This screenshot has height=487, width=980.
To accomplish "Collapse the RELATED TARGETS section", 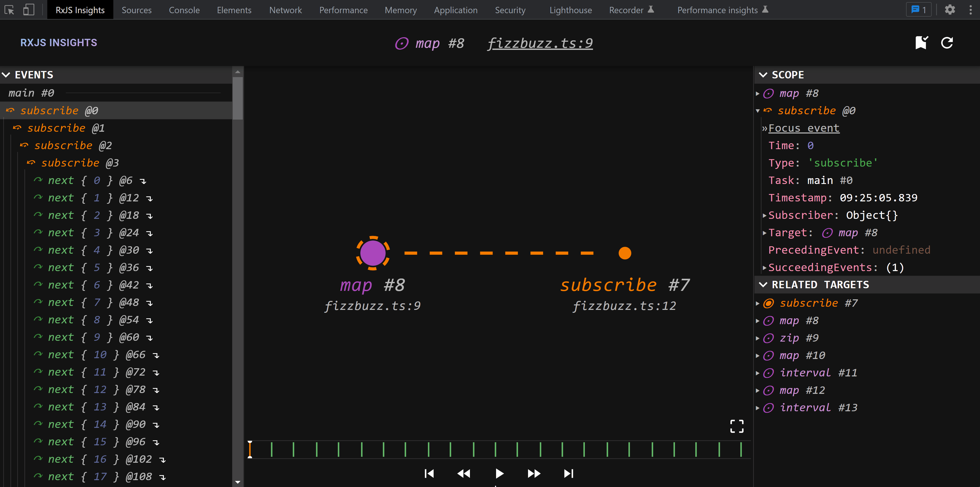I will 763,285.
